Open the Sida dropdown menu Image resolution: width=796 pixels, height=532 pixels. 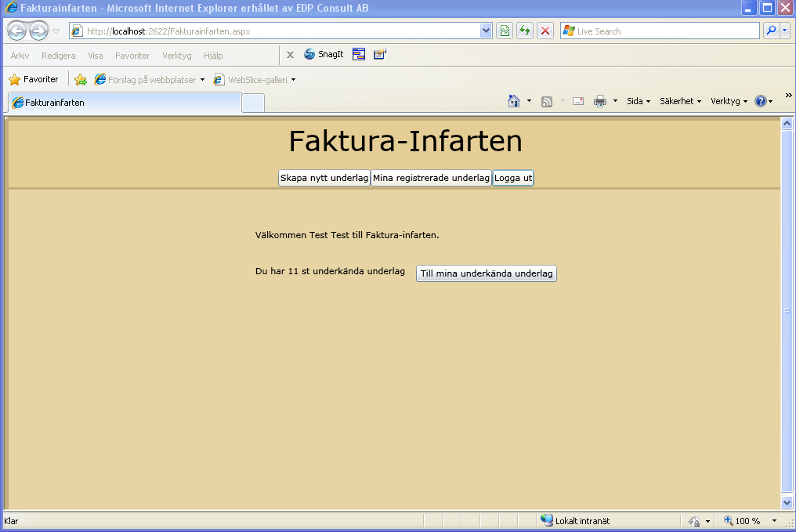[x=638, y=101]
